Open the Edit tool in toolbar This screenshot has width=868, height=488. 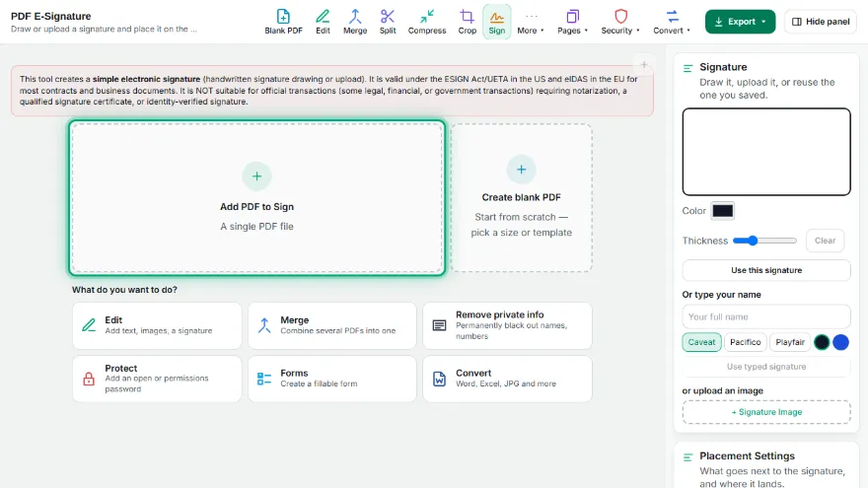[x=323, y=22]
